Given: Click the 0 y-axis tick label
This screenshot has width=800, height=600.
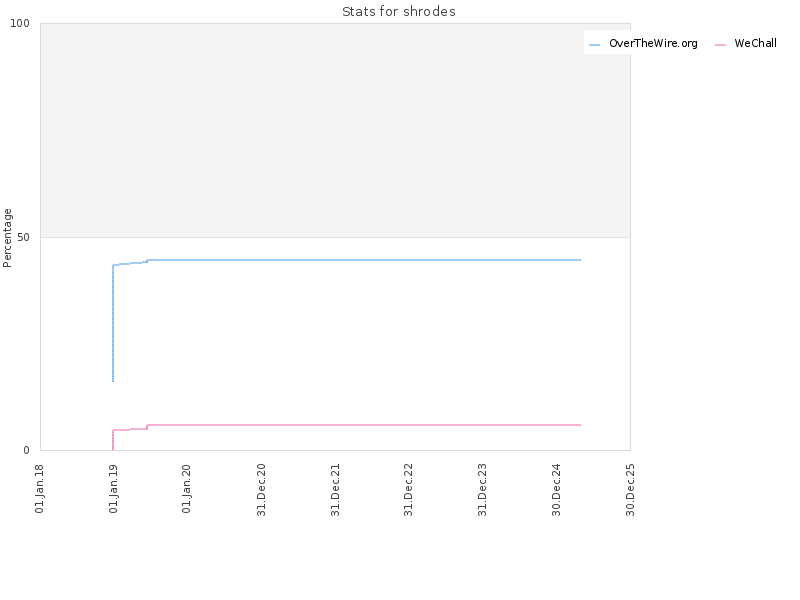Looking at the screenshot, I should pyautogui.click(x=27, y=451).
